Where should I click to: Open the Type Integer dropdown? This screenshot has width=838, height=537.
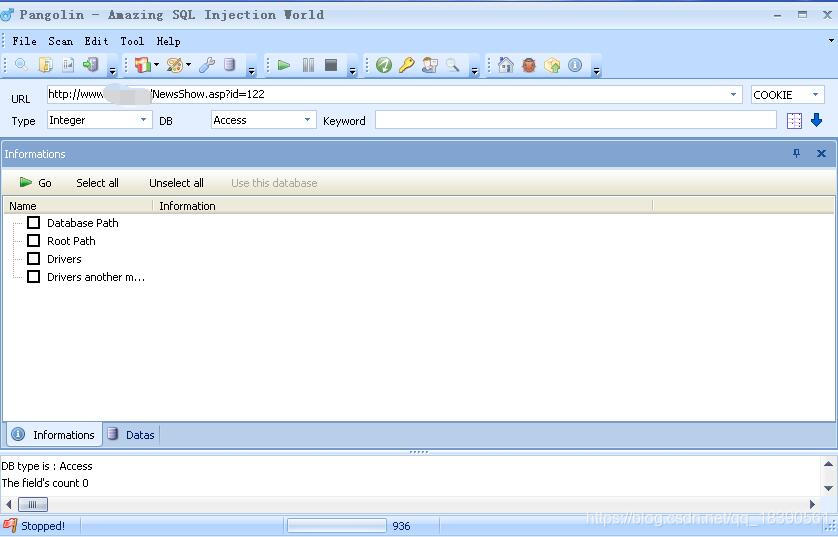(x=143, y=120)
